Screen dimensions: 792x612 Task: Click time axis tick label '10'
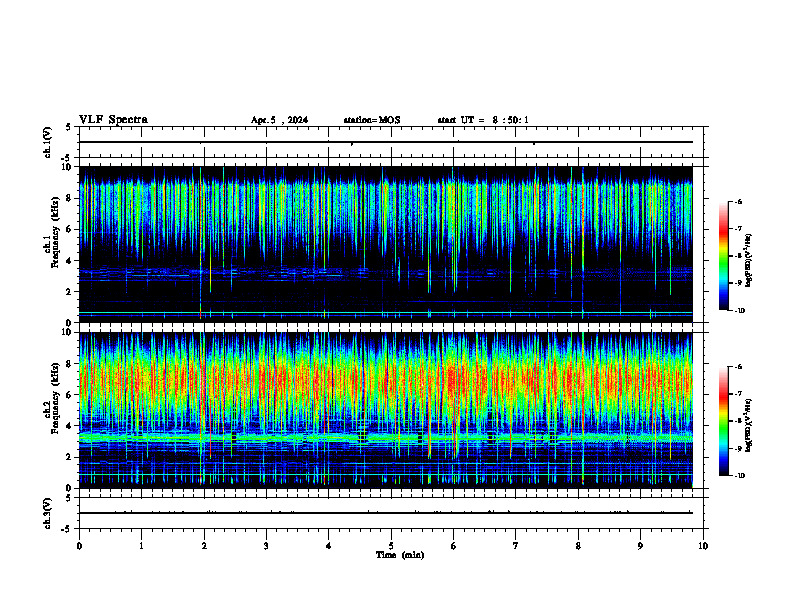pyautogui.click(x=703, y=546)
